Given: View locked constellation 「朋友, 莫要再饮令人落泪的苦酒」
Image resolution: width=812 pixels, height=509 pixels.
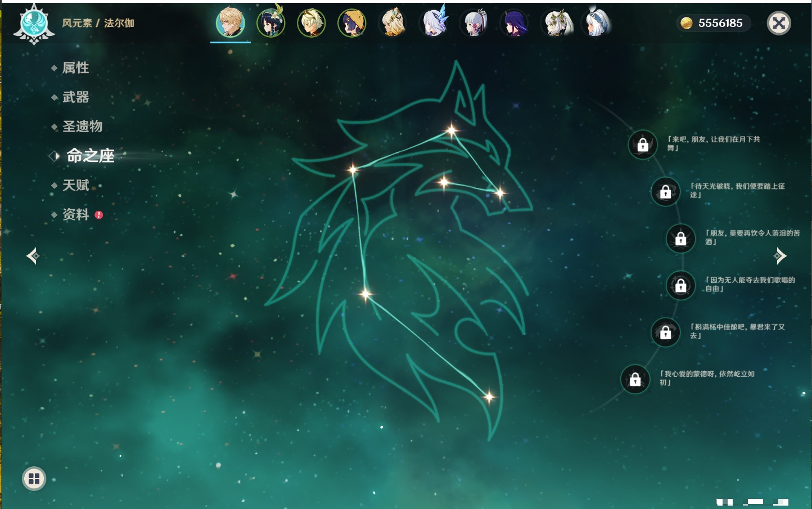Looking at the screenshot, I should coord(680,238).
